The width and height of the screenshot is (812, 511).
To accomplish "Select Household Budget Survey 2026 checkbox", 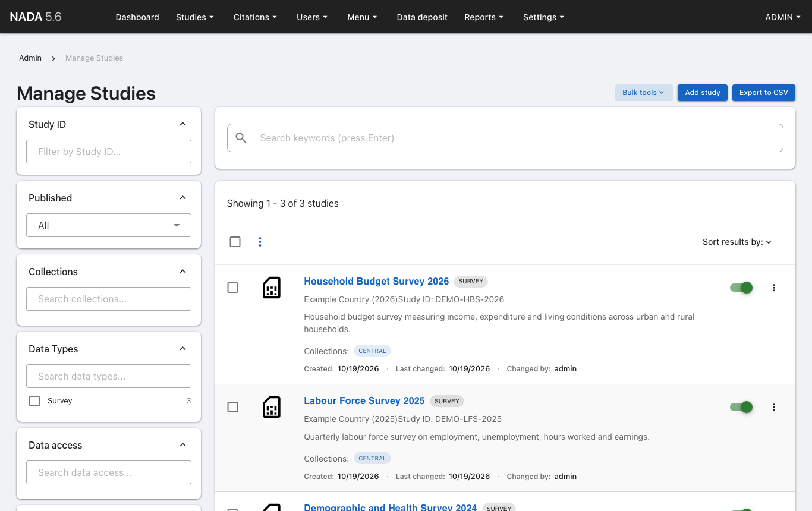I will click(x=233, y=288).
